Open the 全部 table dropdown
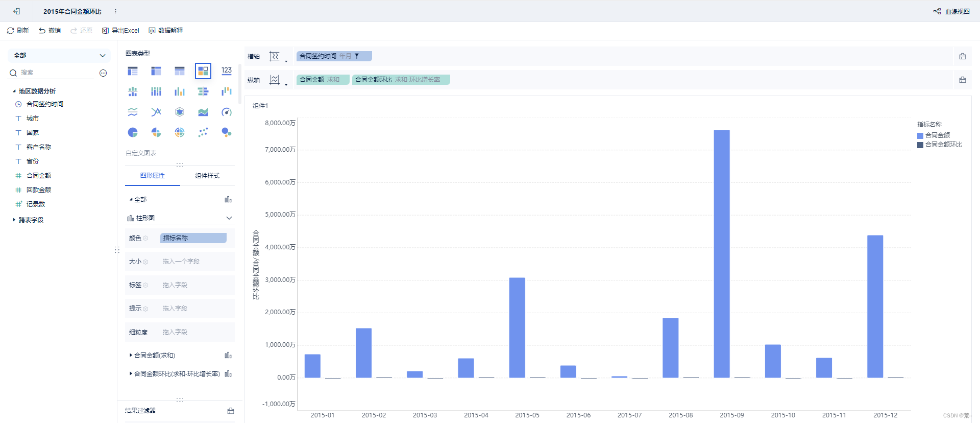This screenshot has width=980, height=423. click(60, 55)
